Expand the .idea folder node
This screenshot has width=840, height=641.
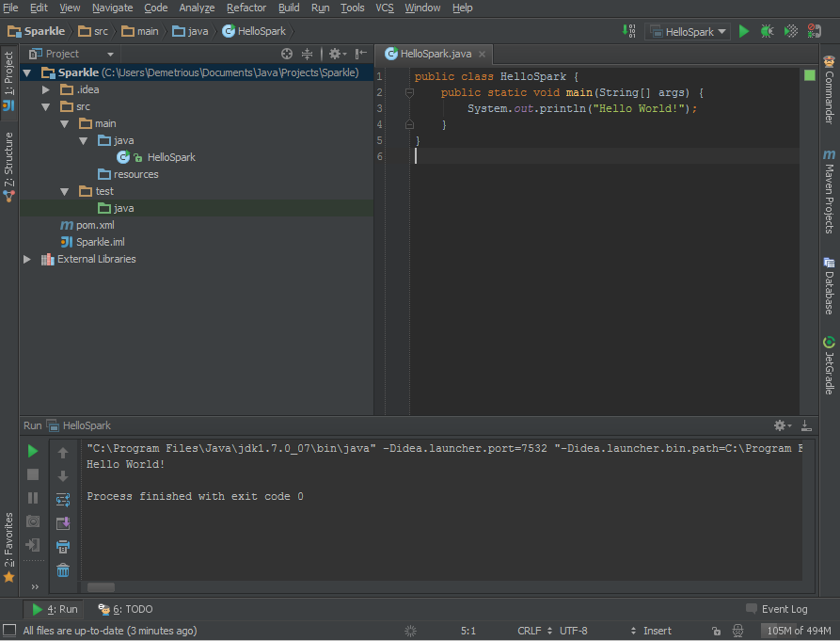point(46,89)
